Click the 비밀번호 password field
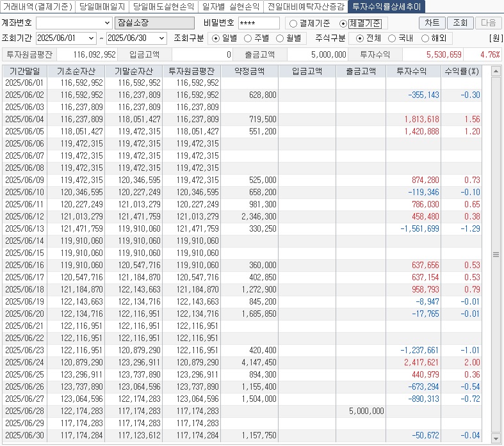This screenshot has height=446, width=504. [258, 23]
